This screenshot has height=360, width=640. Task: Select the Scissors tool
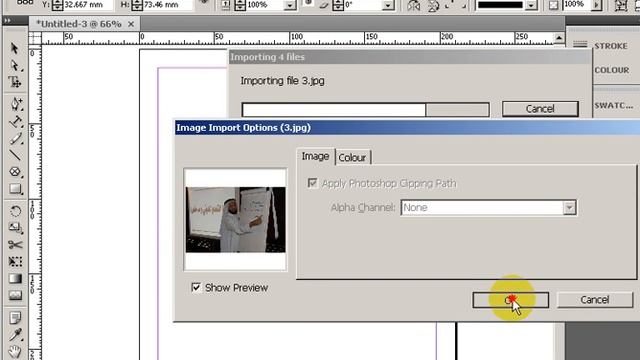(x=16, y=244)
